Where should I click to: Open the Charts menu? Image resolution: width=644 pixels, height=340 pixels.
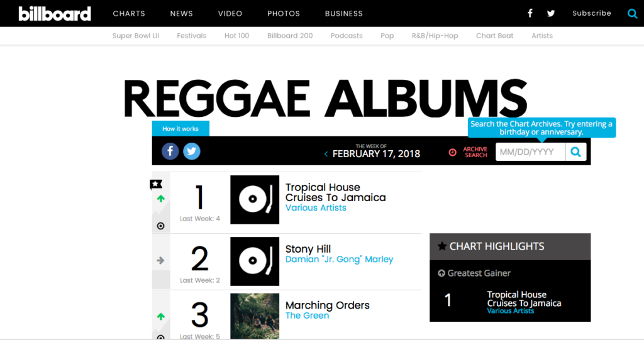[129, 13]
